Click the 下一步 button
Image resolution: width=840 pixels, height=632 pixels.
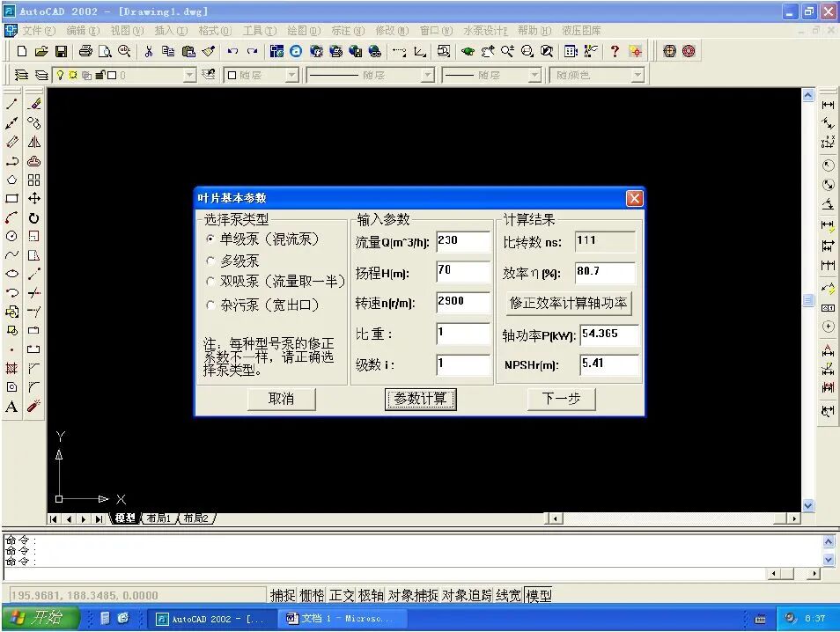[562, 399]
